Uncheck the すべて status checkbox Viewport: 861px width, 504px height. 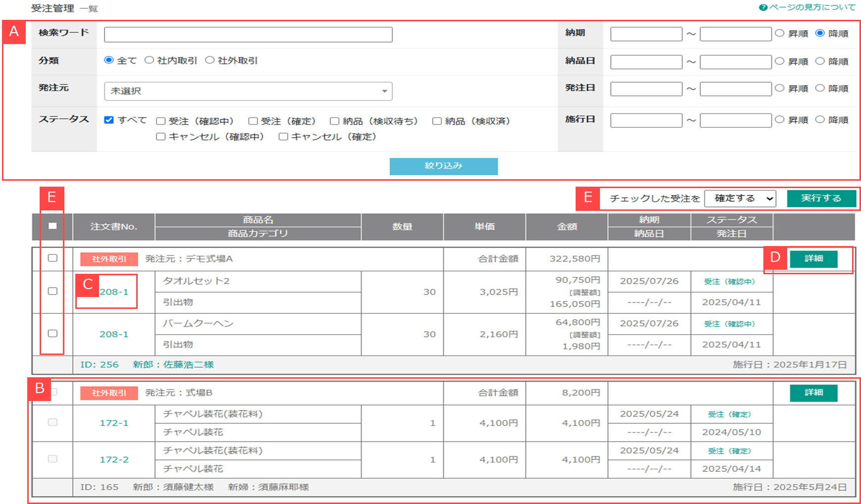109,120
